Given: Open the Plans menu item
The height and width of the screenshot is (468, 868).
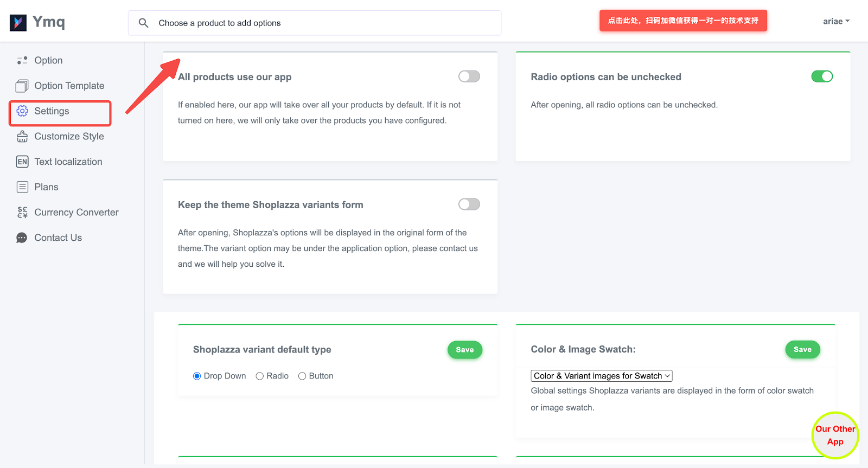Looking at the screenshot, I should [x=46, y=187].
